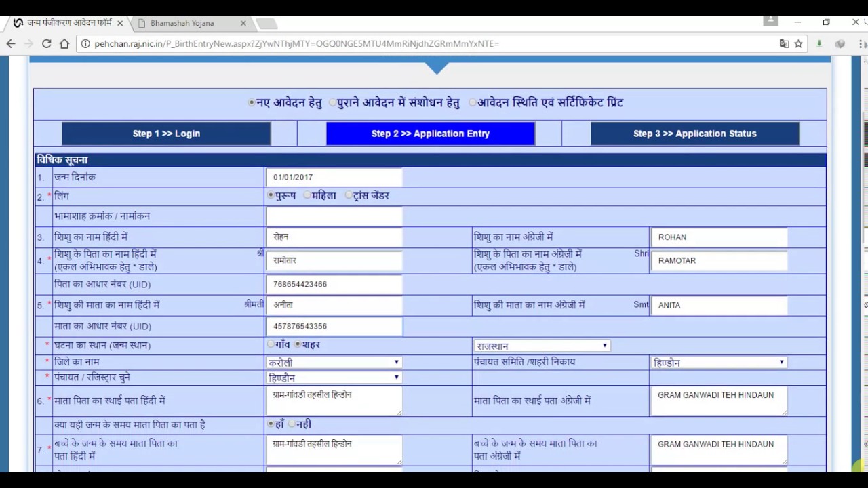Click the green download extension icon

(x=819, y=43)
